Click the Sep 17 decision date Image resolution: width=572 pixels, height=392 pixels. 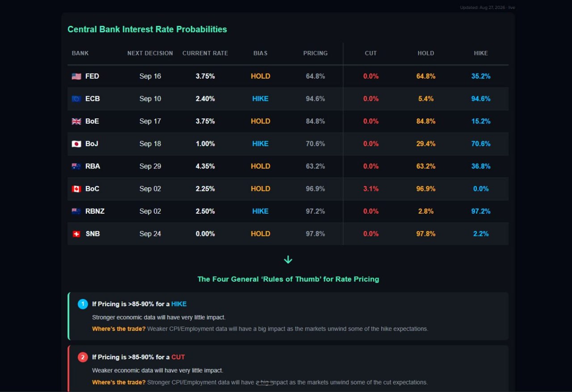(x=150, y=121)
